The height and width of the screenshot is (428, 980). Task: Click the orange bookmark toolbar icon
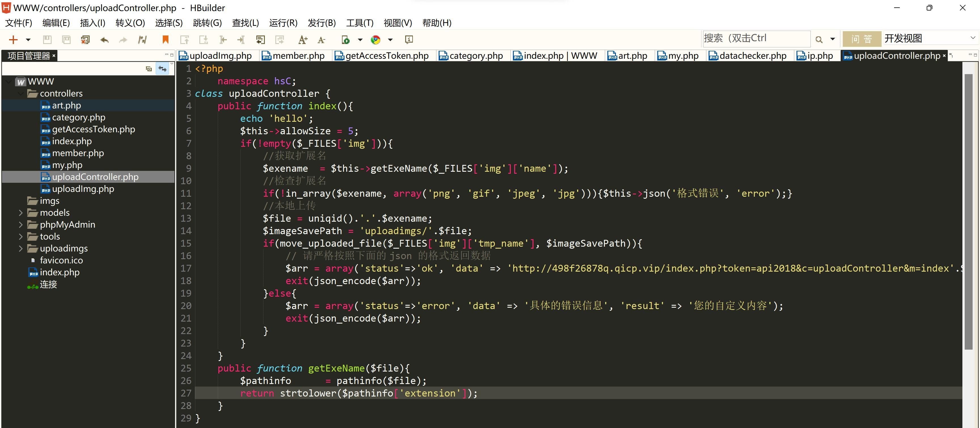pyautogui.click(x=165, y=40)
